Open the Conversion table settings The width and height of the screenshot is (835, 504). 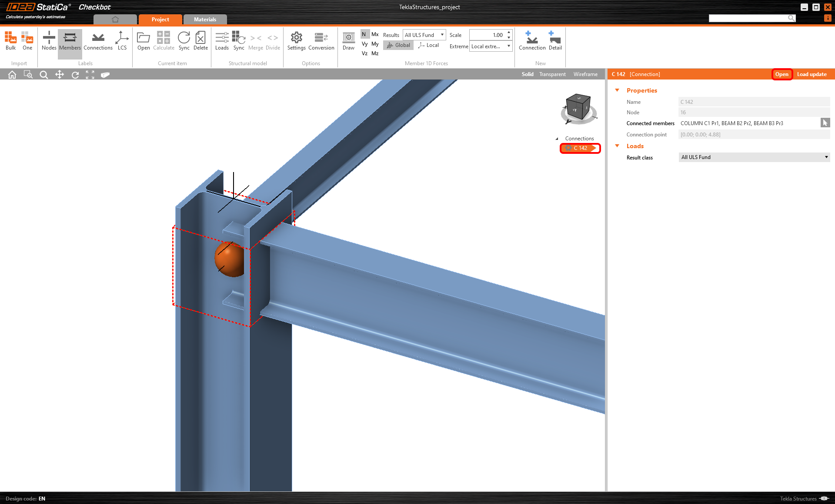point(321,41)
